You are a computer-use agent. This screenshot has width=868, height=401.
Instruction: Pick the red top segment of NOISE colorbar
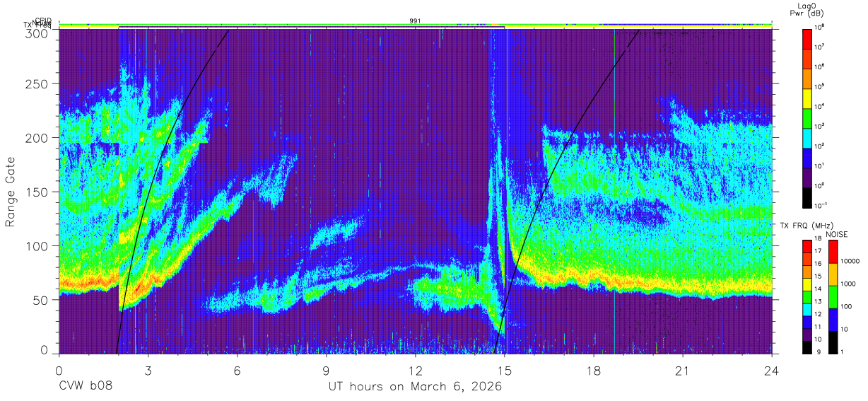tap(833, 251)
